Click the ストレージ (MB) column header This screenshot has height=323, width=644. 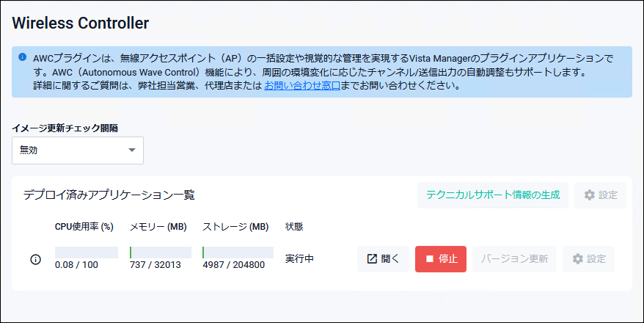point(235,227)
